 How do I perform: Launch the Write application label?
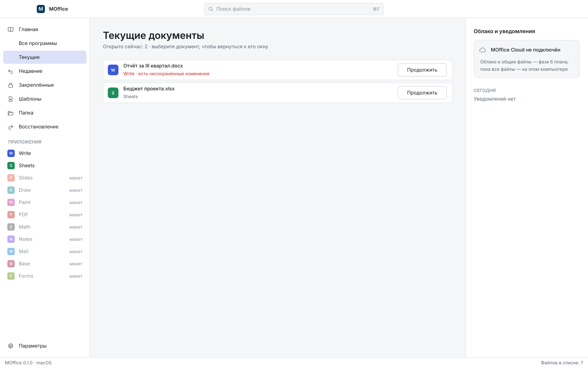point(25,153)
